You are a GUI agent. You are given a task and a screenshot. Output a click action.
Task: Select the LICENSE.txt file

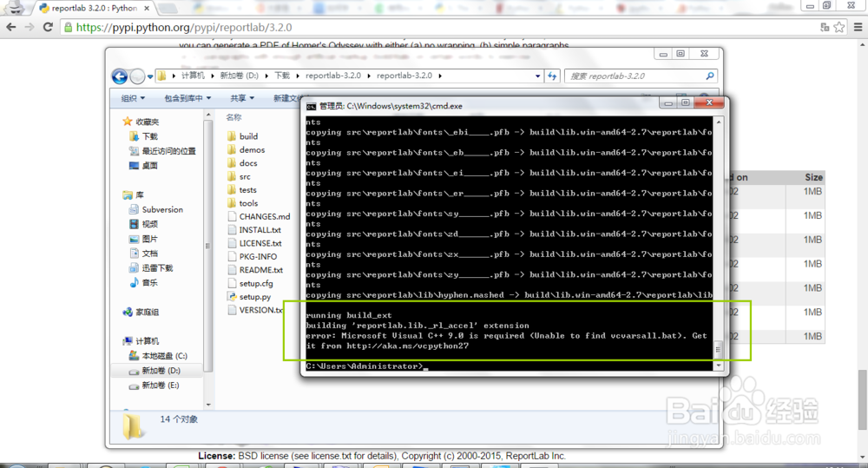tap(260, 243)
